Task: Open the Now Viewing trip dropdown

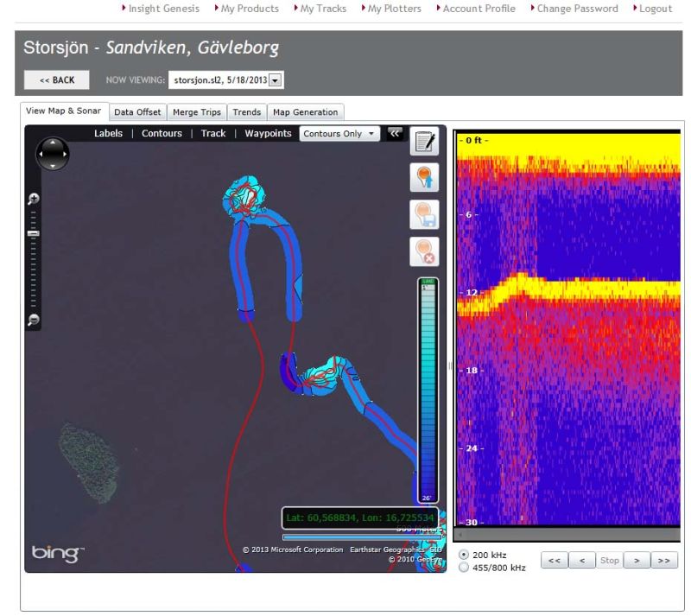Action: 276,80
